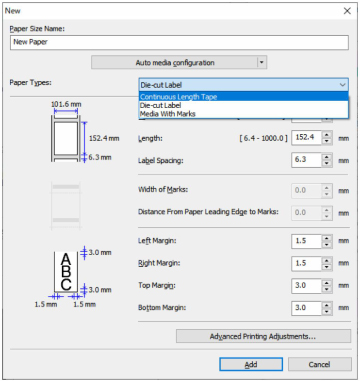Decrease Left Margin with down arrow
Image resolution: width=360 pixels, height=381 pixels.
click(x=327, y=244)
